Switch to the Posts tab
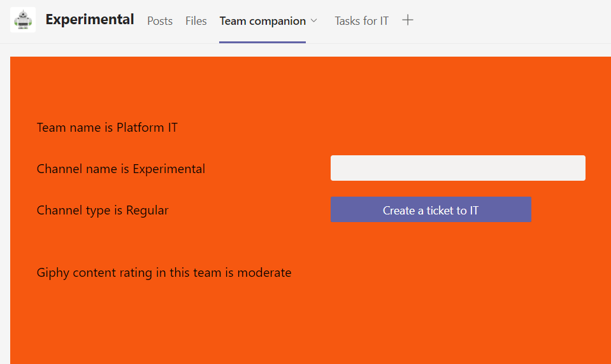The width and height of the screenshot is (611, 364). tap(160, 21)
